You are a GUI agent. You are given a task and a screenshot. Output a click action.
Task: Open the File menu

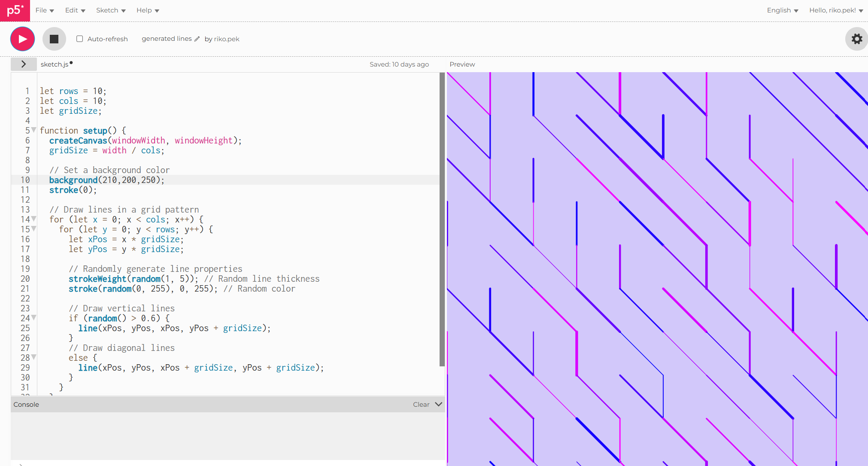(45, 10)
